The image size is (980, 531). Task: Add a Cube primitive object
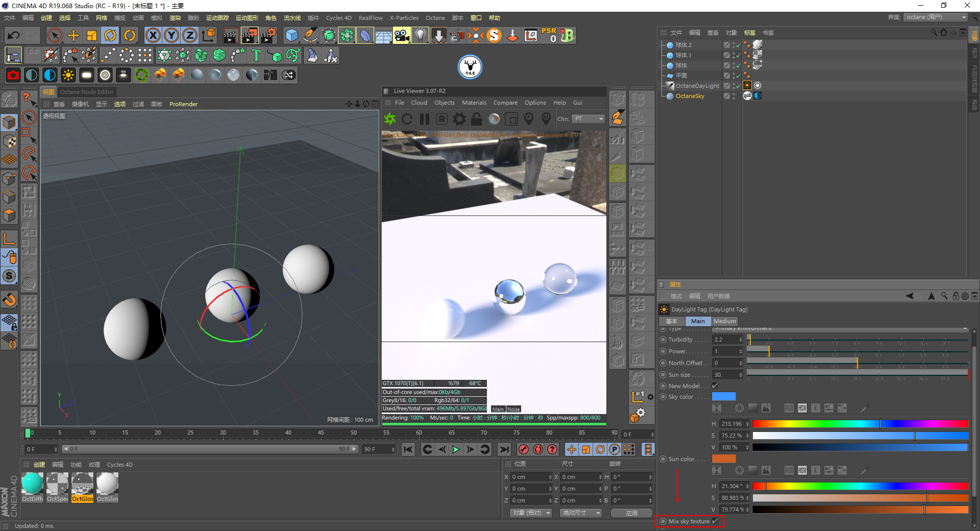(x=291, y=35)
